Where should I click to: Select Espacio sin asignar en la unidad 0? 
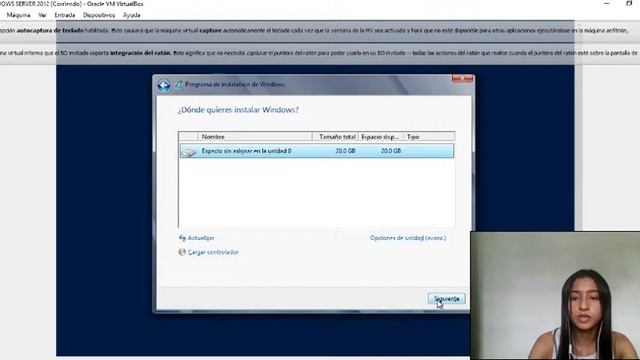click(316, 151)
